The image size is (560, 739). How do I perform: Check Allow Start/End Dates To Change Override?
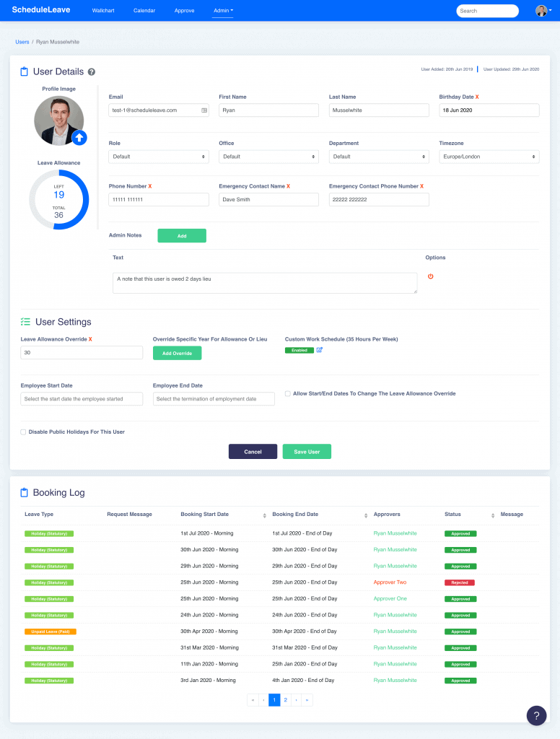pos(288,394)
